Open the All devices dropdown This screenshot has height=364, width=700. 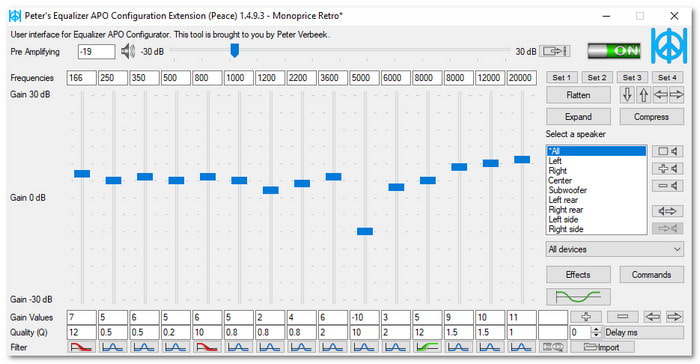pyautogui.click(x=614, y=249)
